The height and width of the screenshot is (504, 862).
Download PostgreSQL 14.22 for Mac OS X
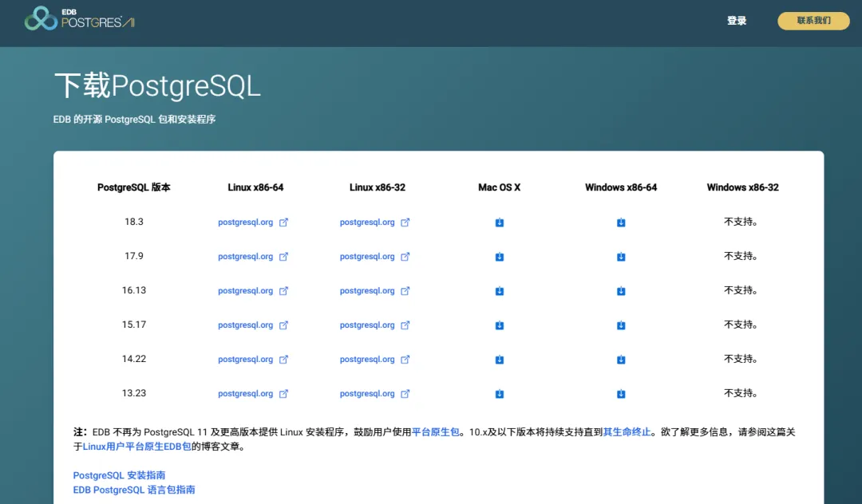point(499,360)
